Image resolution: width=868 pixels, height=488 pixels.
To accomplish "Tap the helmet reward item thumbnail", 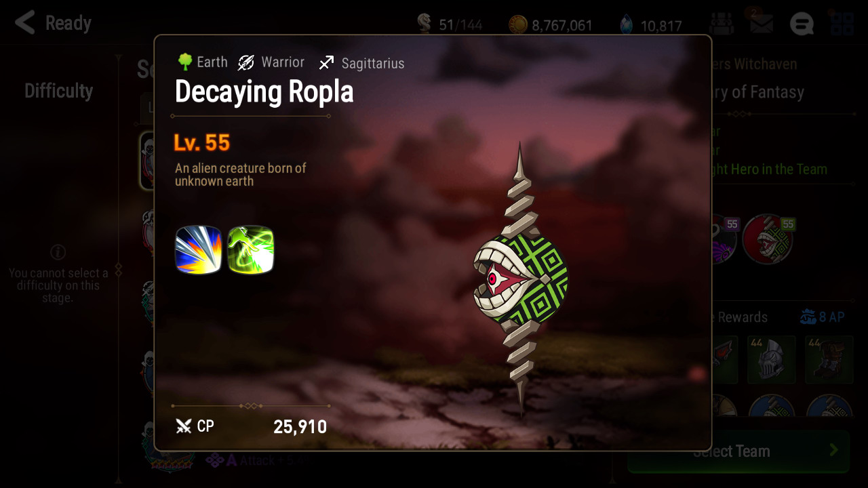I will point(771,360).
